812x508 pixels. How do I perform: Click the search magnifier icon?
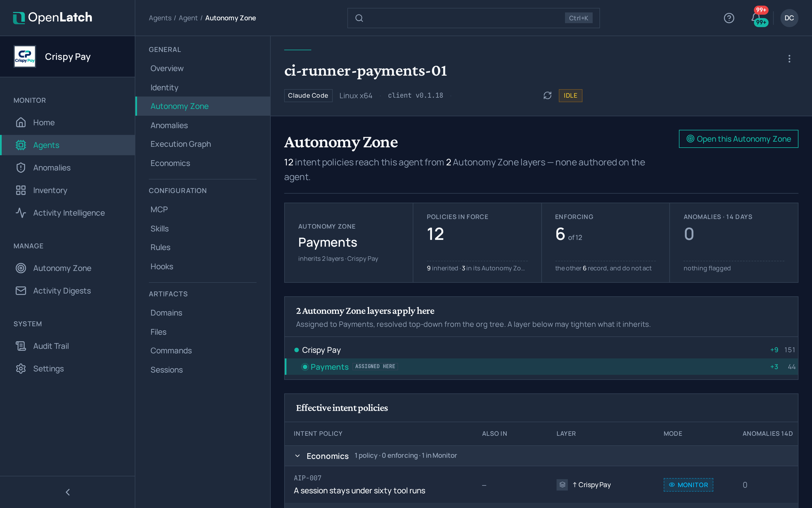pos(359,18)
